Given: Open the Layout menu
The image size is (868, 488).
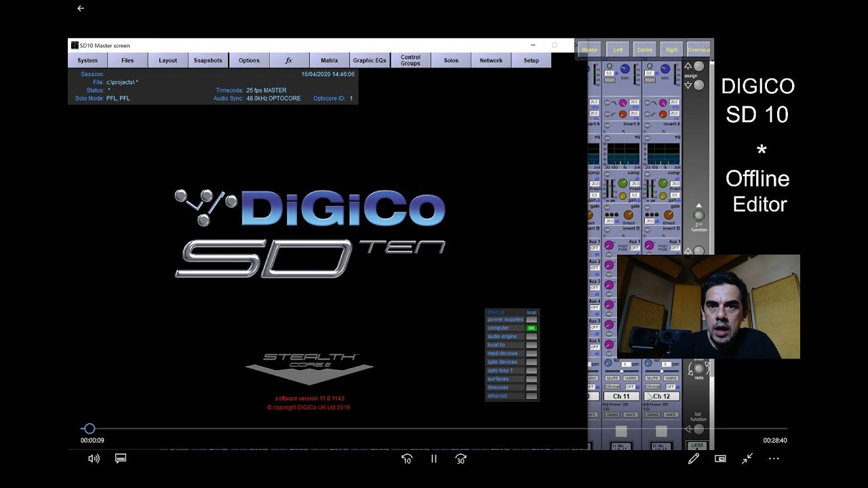Looking at the screenshot, I should [168, 60].
